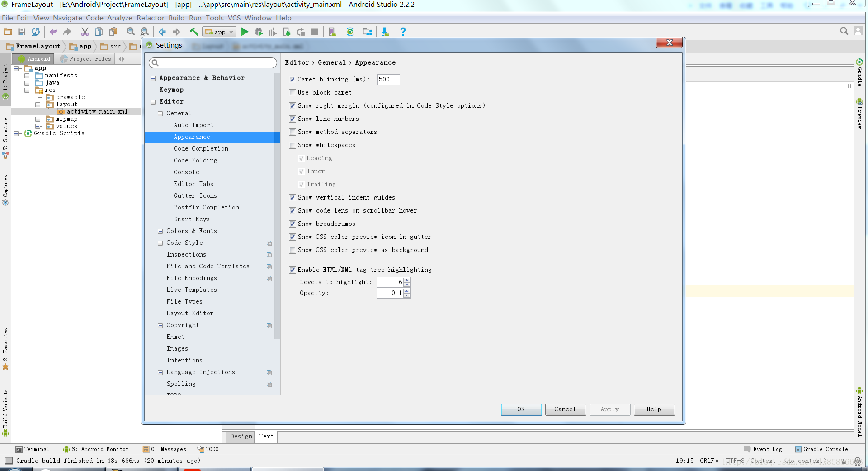Click the settings tree vertical scrollbar
This screenshot has height=471, width=868.
tap(277, 206)
